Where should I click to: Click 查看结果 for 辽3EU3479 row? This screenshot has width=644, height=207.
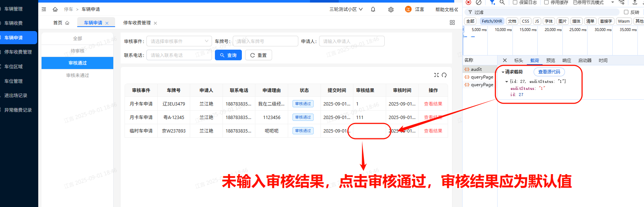coord(433,104)
